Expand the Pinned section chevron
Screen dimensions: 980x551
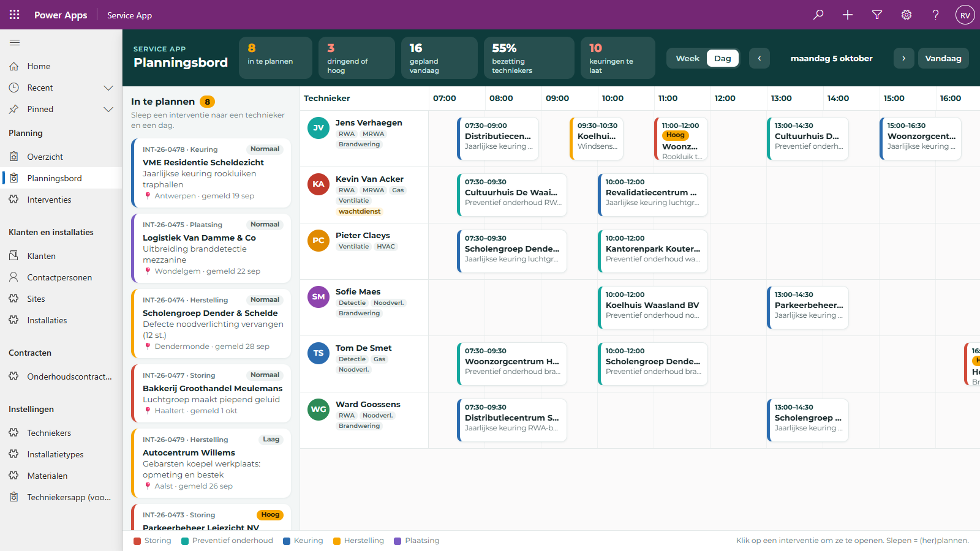tap(108, 109)
